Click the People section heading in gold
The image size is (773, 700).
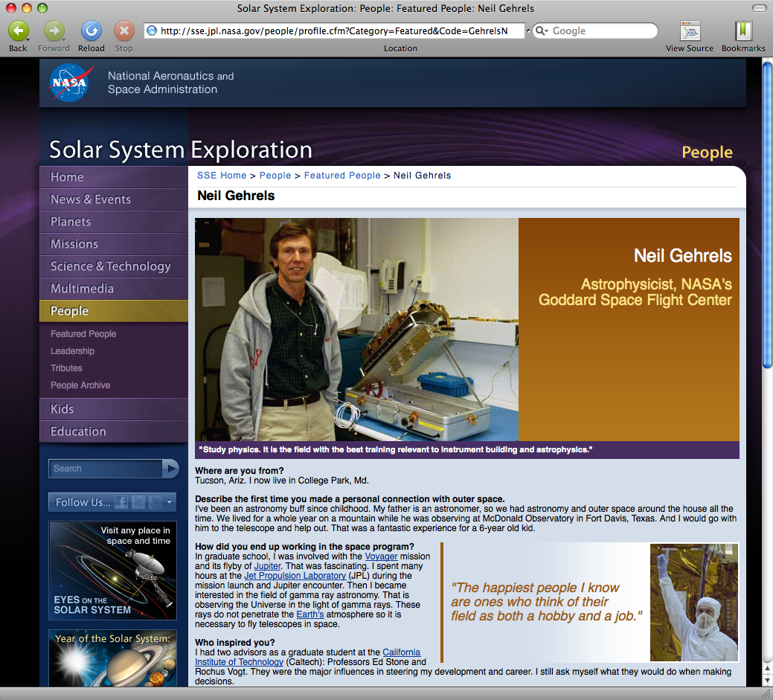click(707, 152)
